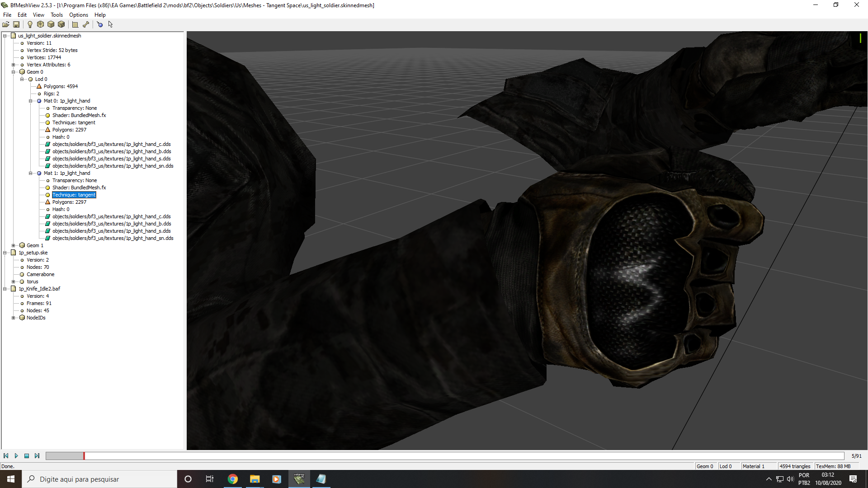
Task: Play the animation
Action: click(x=16, y=456)
